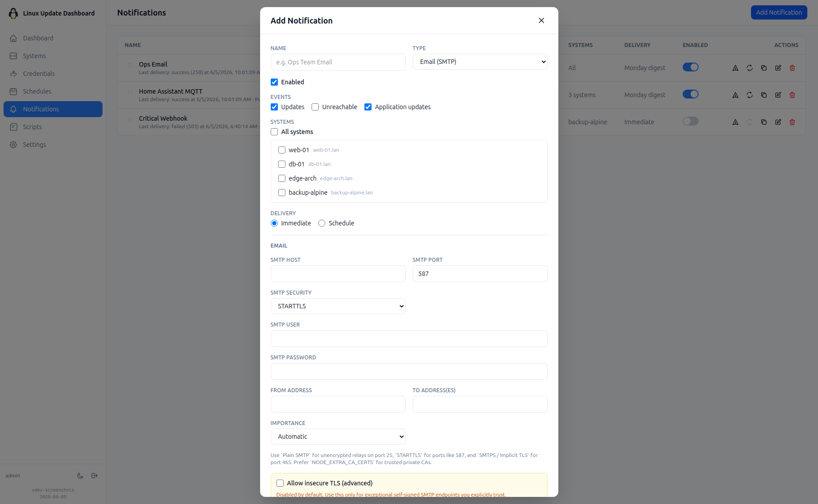Click the notification Name input field
This screenshot has height=504, width=818.
tap(338, 62)
